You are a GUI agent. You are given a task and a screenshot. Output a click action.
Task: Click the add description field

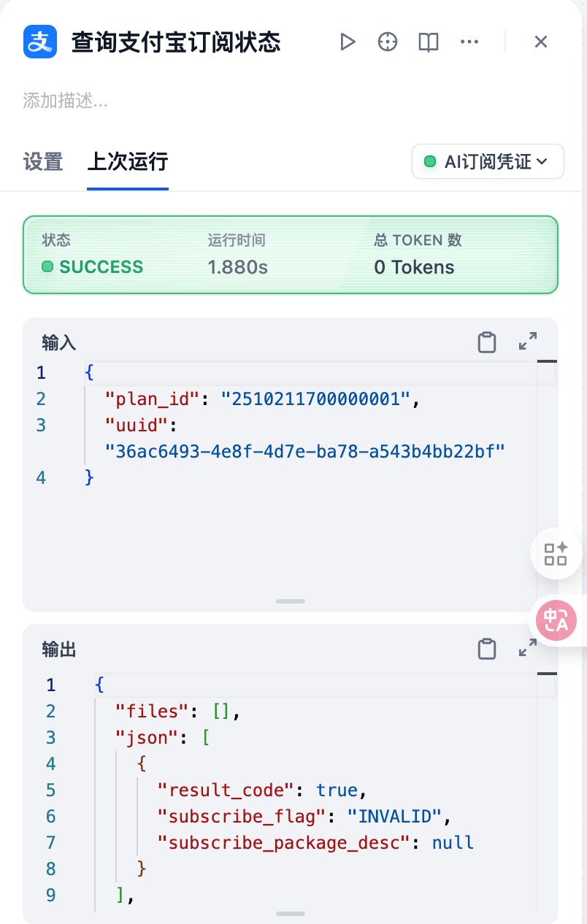click(66, 101)
